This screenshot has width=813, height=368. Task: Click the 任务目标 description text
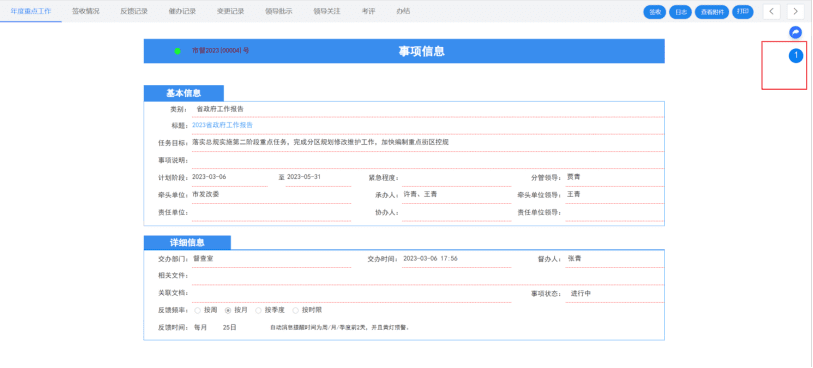coord(320,141)
